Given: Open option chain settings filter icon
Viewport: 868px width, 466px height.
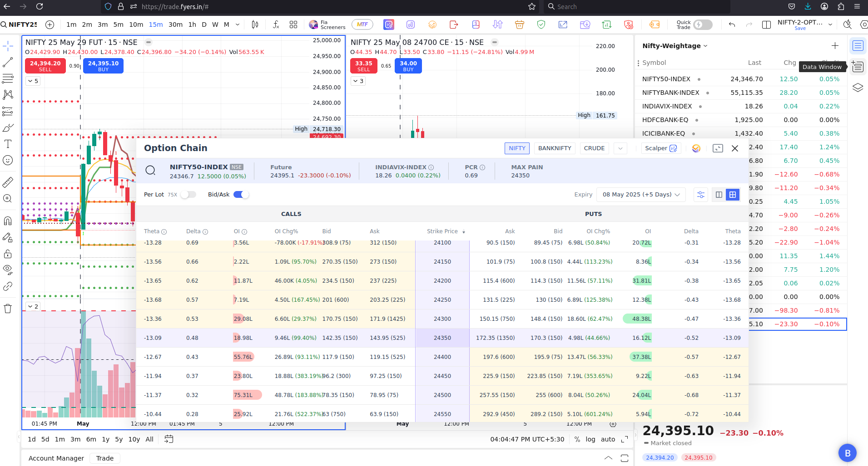Looking at the screenshot, I should tap(701, 195).
